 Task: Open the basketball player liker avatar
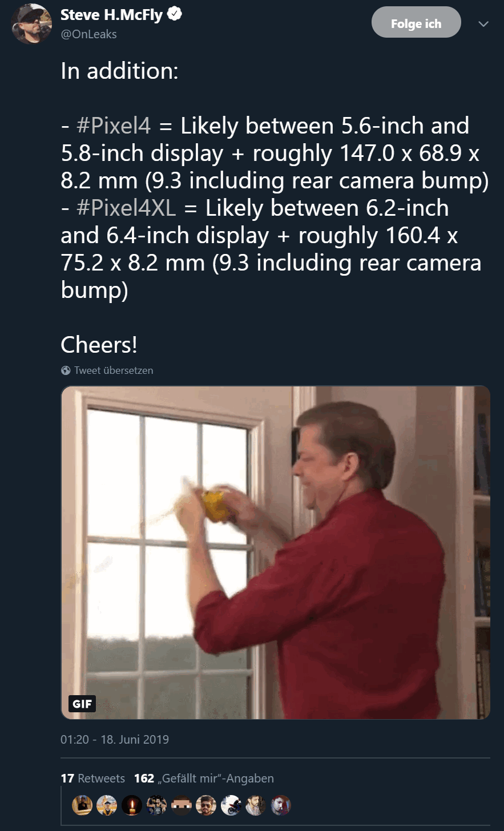156,805
